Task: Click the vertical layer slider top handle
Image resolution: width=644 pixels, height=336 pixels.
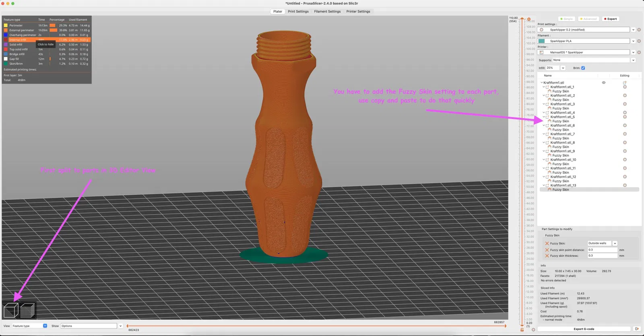Action: coord(522,19)
